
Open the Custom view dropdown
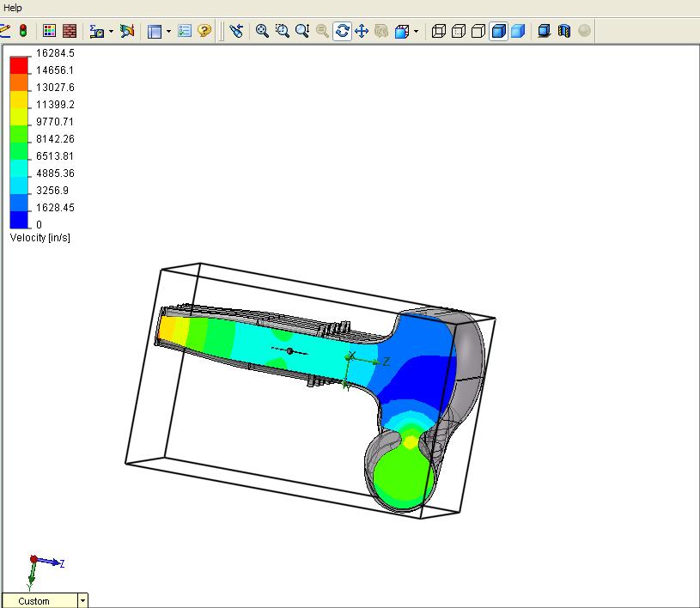pos(82,600)
